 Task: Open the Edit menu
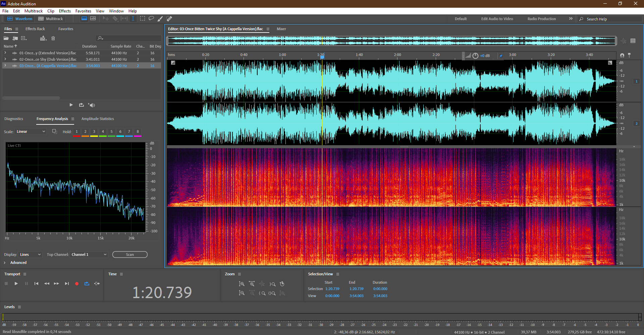tap(16, 11)
